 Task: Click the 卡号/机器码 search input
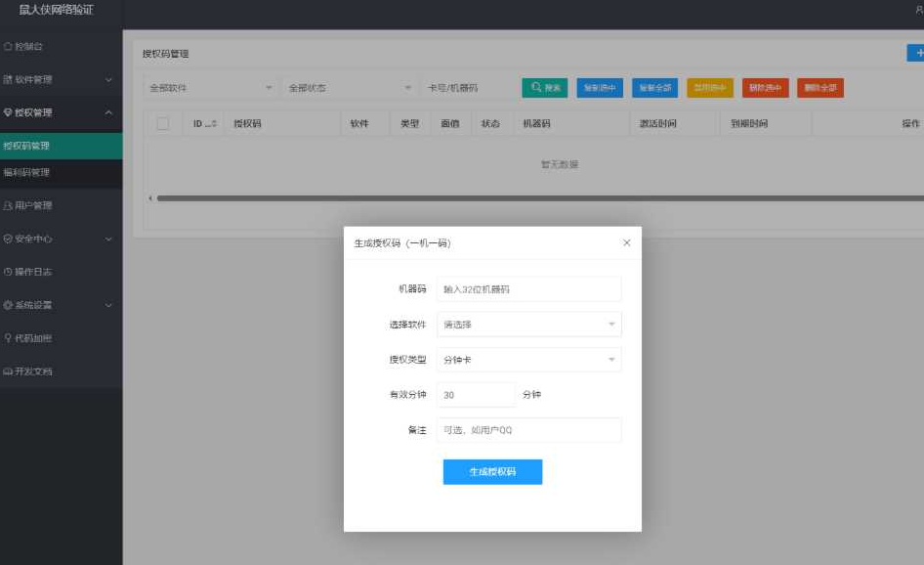click(x=467, y=88)
